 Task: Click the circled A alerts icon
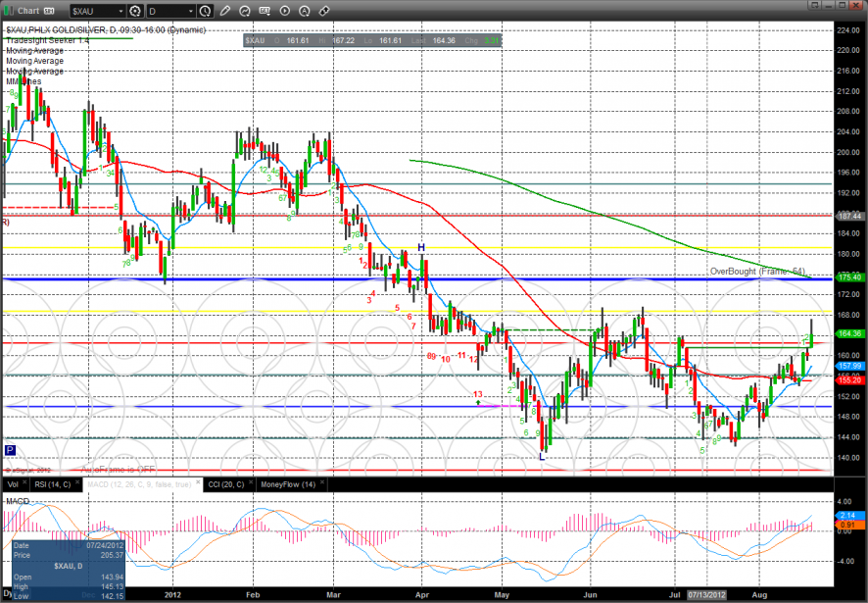(x=305, y=11)
